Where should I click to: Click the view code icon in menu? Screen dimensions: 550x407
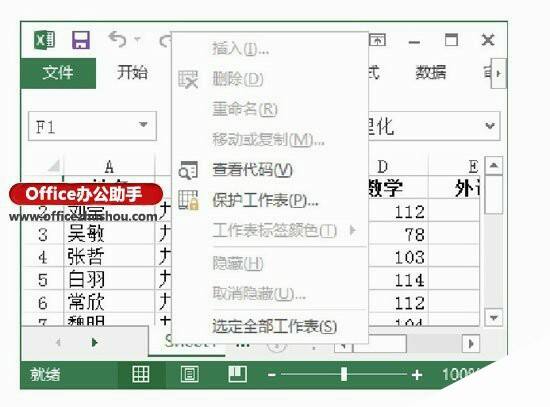tap(188, 170)
